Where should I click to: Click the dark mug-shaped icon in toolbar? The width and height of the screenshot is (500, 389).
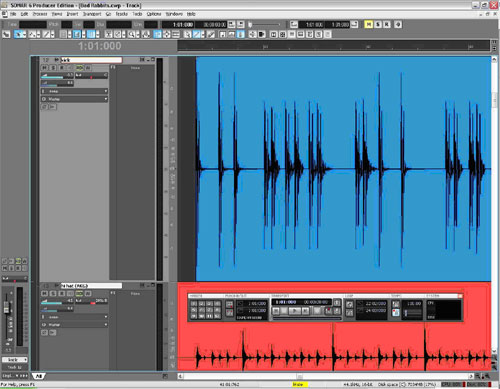(x=262, y=34)
